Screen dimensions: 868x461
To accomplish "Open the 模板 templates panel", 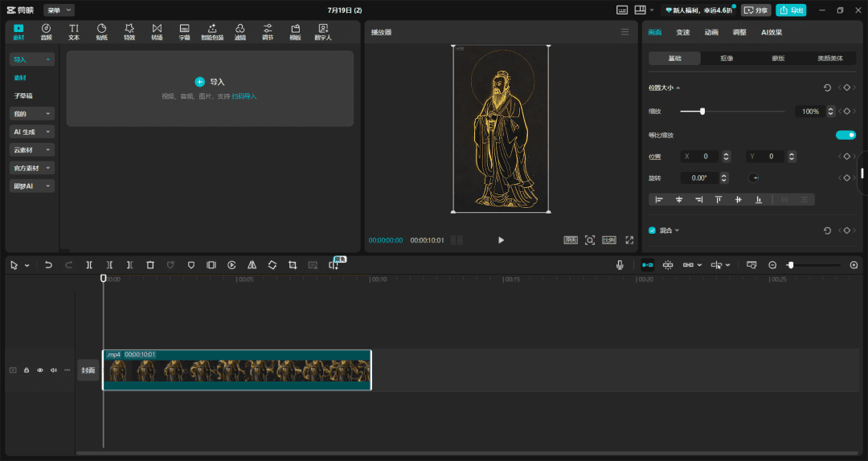I will pyautogui.click(x=295, y=32).
